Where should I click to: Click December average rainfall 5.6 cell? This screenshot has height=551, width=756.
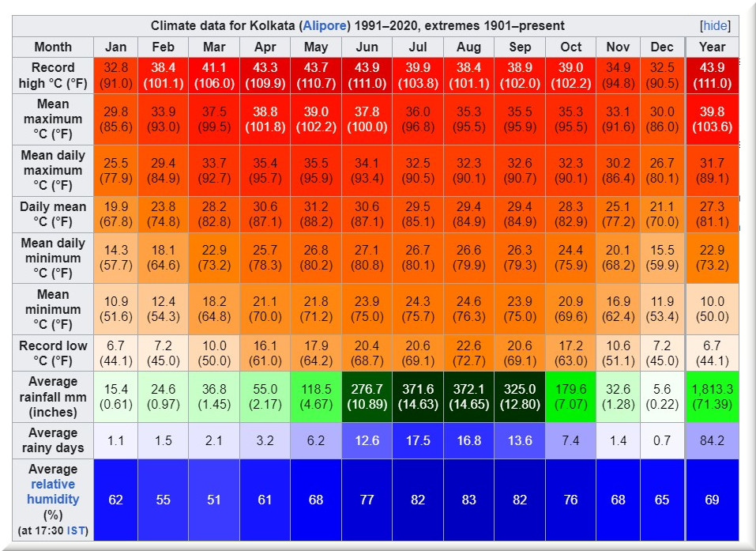662,396
